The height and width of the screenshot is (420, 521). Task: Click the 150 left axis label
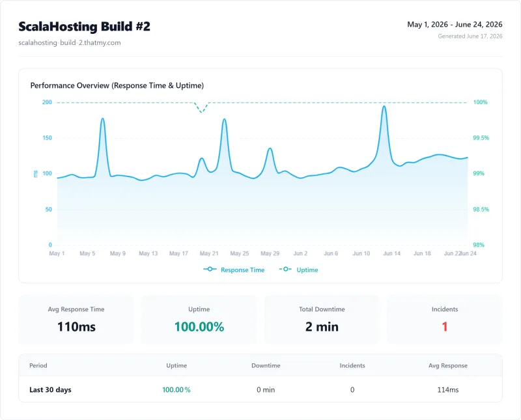(47, 138)
